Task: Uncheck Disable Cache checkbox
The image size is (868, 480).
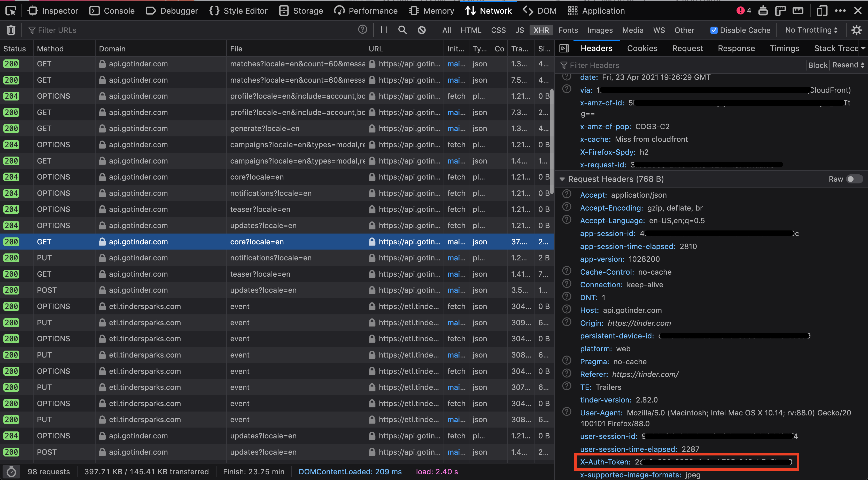Action: (714, 30)
